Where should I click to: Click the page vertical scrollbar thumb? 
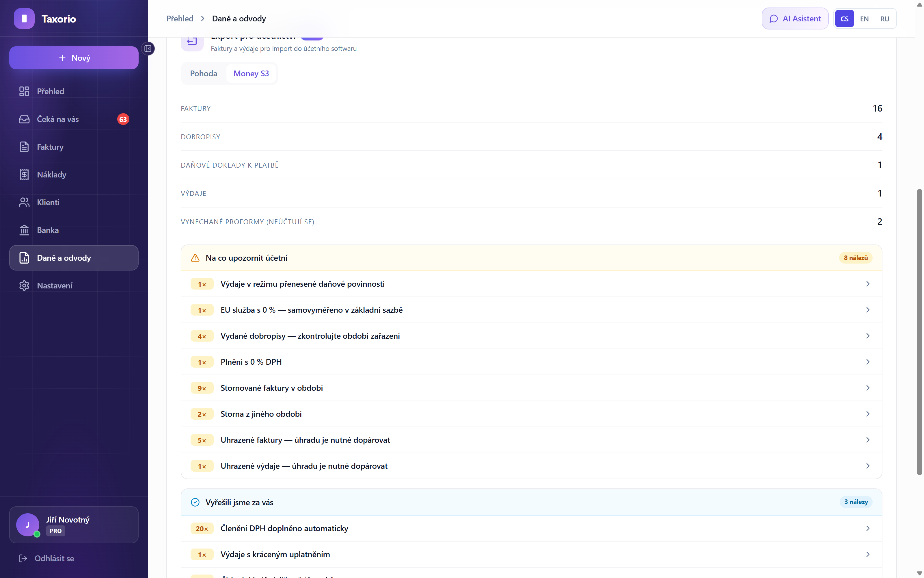[919, 332]
